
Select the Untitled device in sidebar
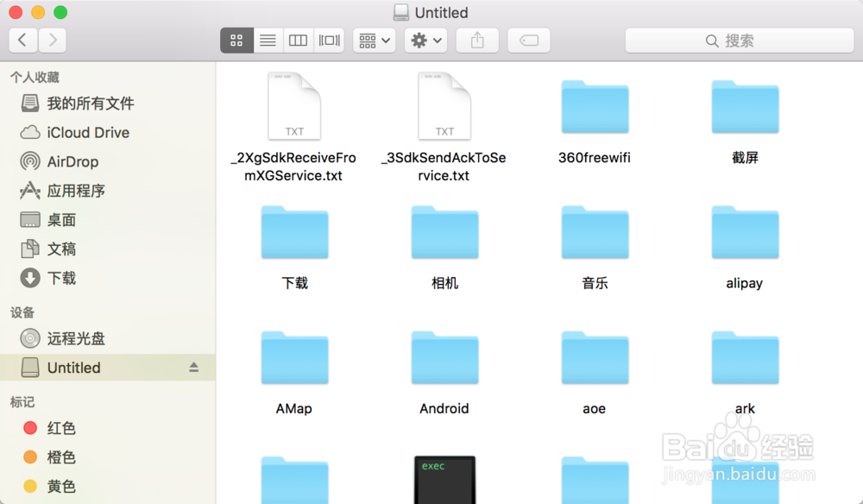coord(108,368)
